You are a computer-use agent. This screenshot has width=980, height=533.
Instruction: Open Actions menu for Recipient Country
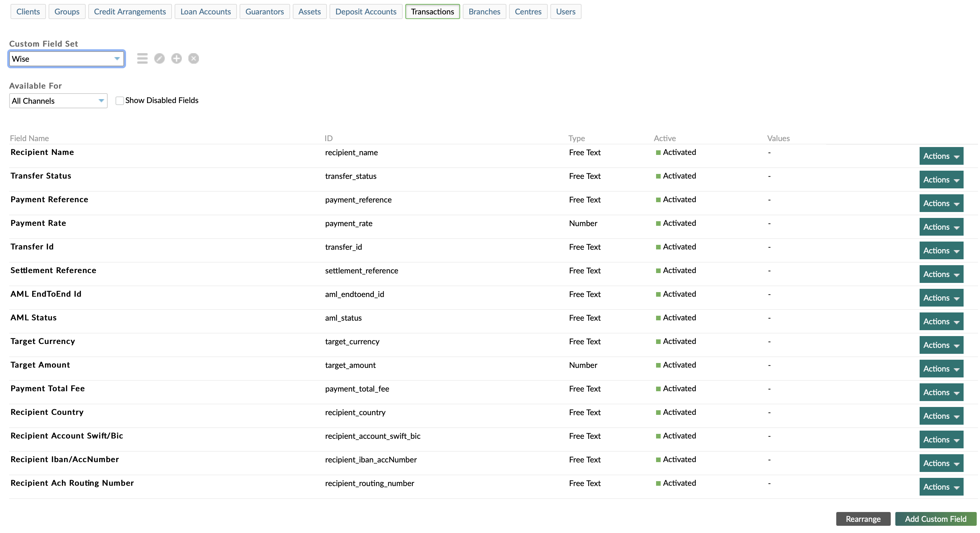(941, 416)
